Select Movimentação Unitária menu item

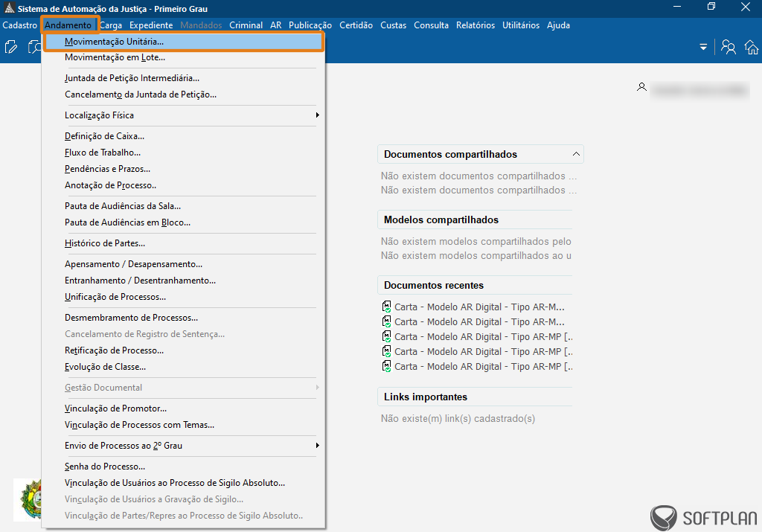click(x=184, y=42)
